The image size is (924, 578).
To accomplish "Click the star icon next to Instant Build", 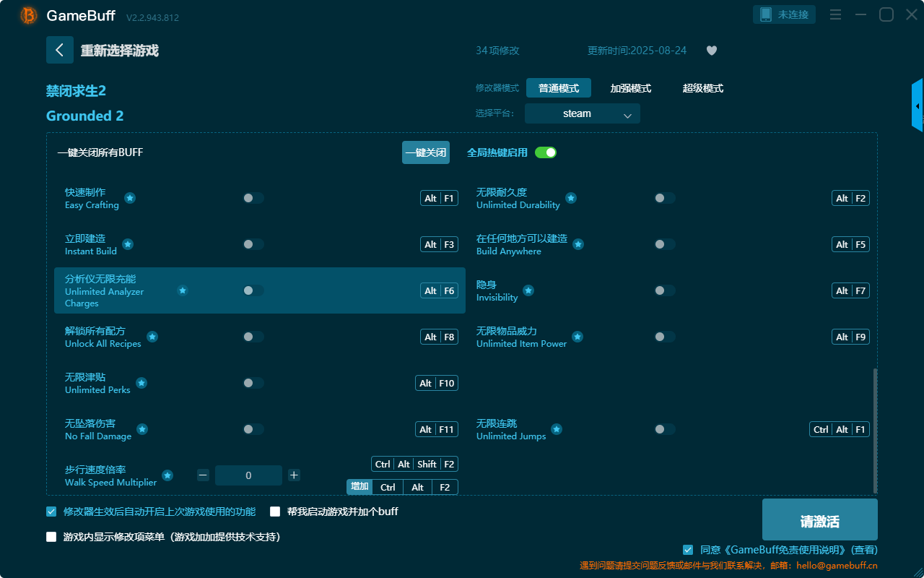I will click(128, 244).
